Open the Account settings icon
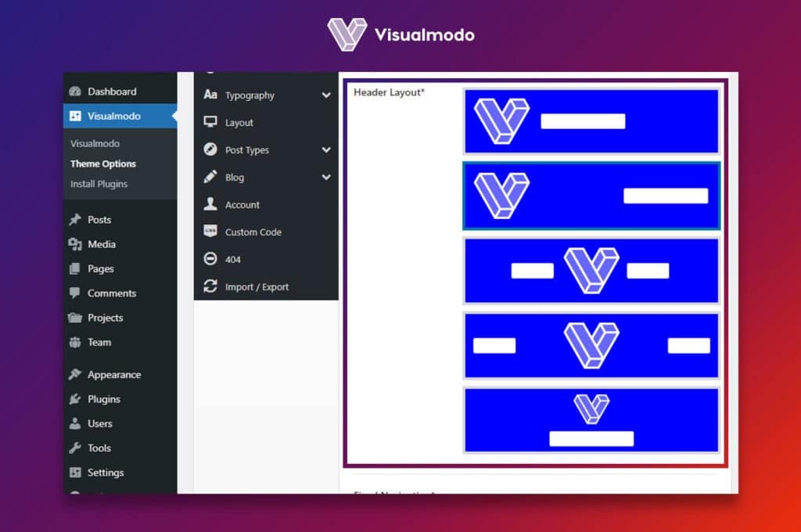Image resolution: width=801 pixels, height=532 pixels. pos(210,204)
